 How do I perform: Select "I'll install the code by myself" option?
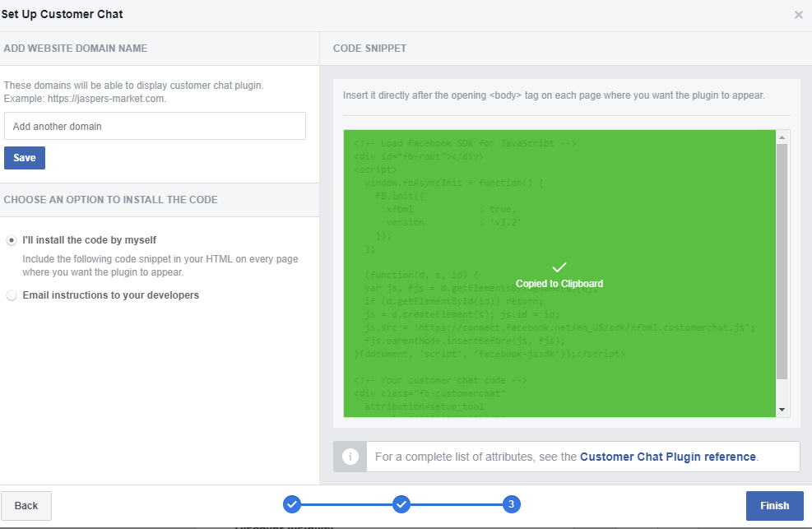click(12, 240)
